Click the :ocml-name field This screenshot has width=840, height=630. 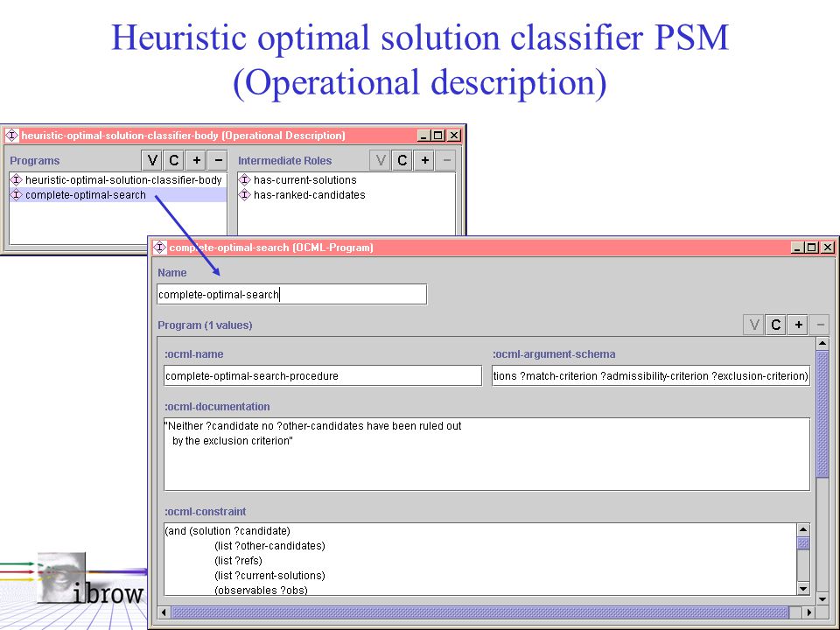[x=323, y=375]
